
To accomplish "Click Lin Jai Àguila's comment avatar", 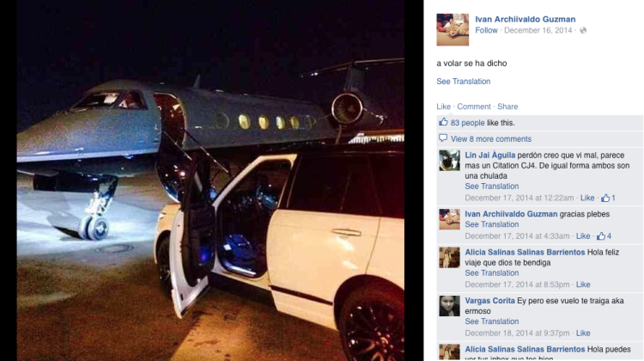I will click(449, 161).
